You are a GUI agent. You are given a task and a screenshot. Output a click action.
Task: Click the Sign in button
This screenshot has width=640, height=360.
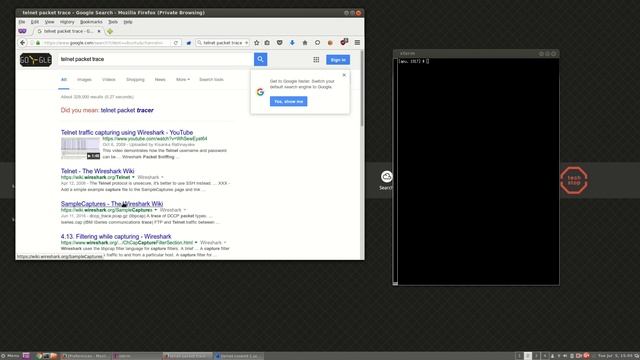coord(338,60)
